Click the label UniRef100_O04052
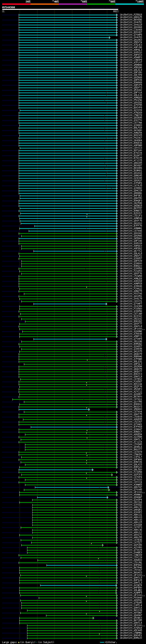The width and height of the screenshot is (146, 644). tap(131, 22)
